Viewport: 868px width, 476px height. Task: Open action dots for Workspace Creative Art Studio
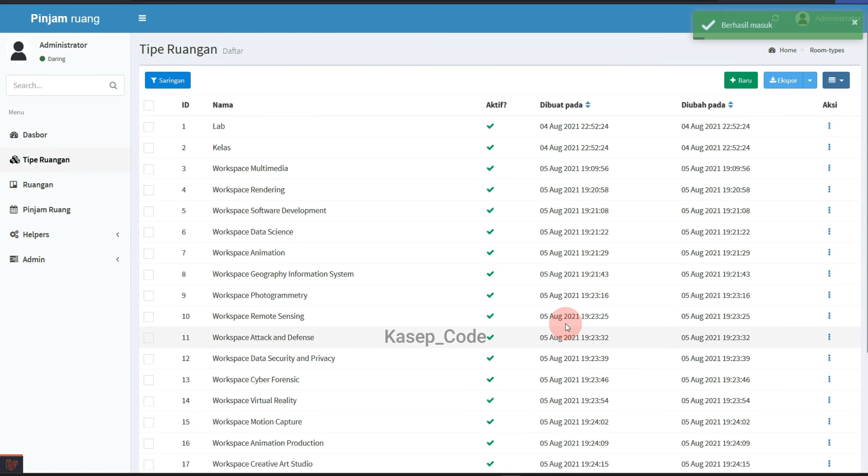(829, 464)
